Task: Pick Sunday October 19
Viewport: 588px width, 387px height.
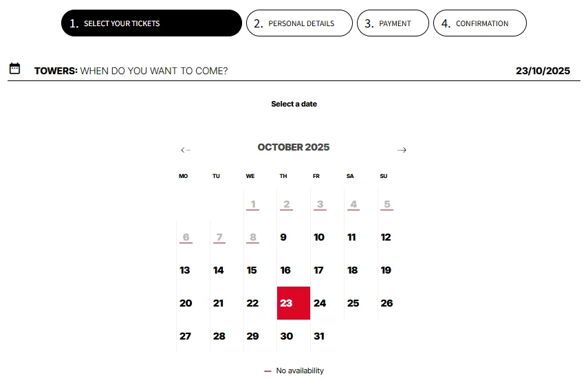Action: 386,270
